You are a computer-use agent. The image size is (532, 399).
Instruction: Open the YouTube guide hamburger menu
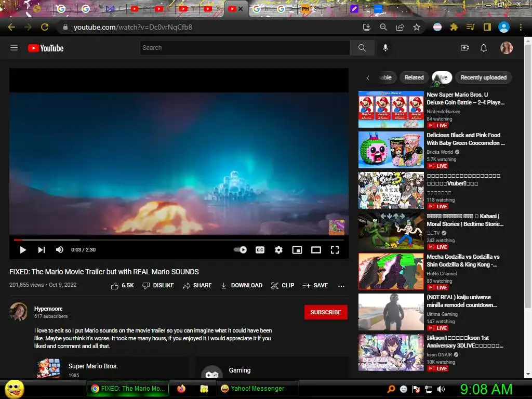(x=14, y=48)
